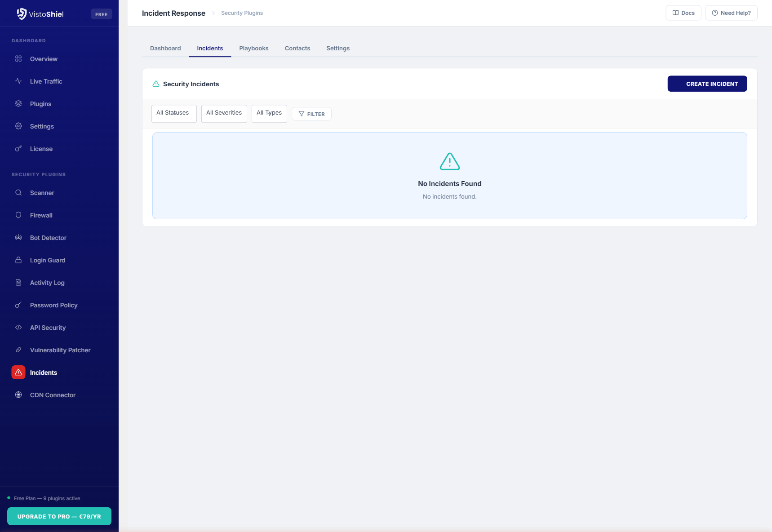Image resolution: width=772 pixels, height=532 pixels.
Task: Go to the Contacts tab
Action: coord(297,48)
